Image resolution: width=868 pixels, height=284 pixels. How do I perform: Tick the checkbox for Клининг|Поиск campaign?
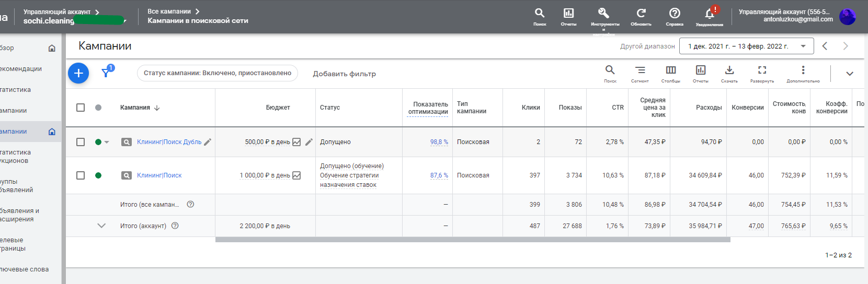(x=81, y=175)
